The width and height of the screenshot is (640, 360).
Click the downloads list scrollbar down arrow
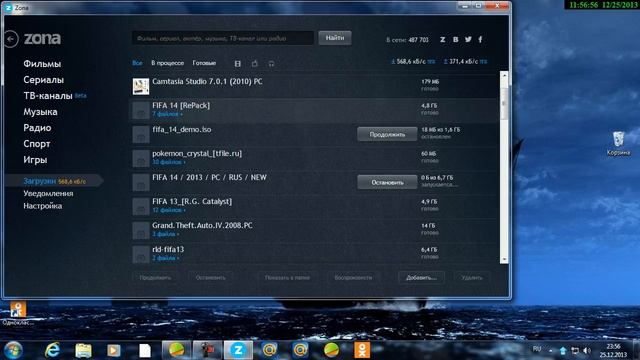click(x=504, y=259)
